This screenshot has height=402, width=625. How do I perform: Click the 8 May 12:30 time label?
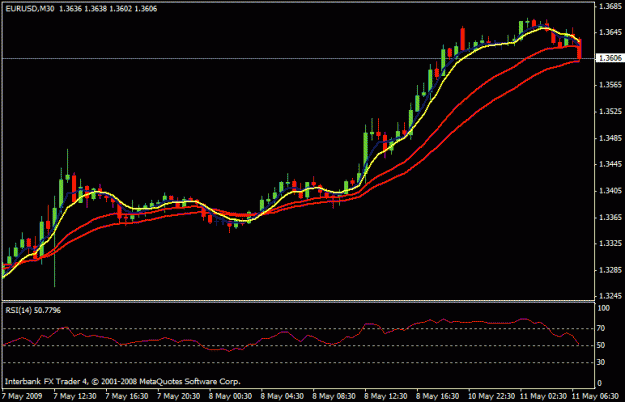click(x=386, y=396)
